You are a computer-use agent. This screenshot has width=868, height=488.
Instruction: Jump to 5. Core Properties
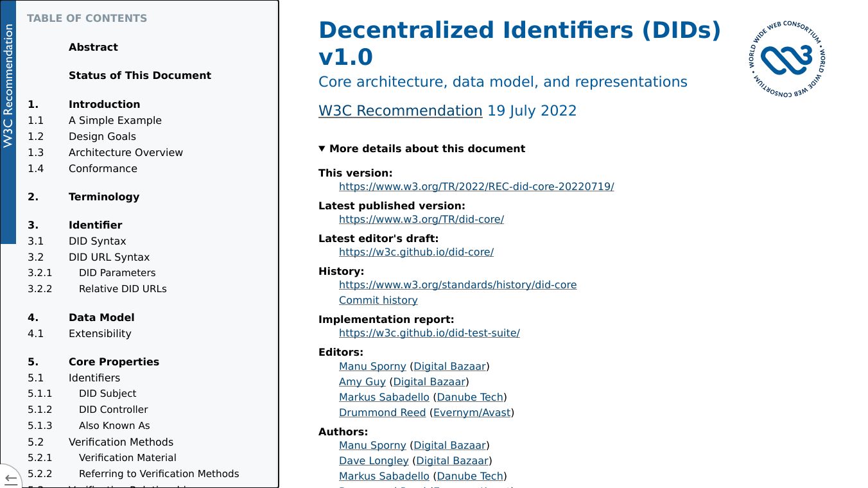tap(93, 362)
